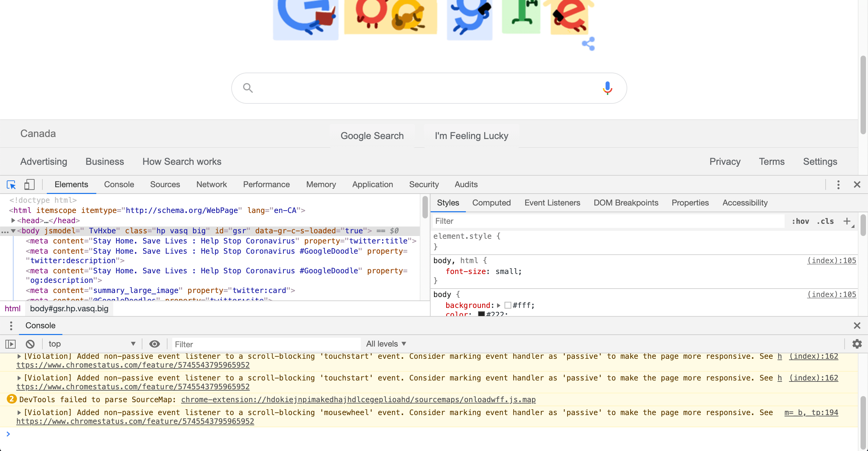Toggle element classes with .cls

coord(825,221)
